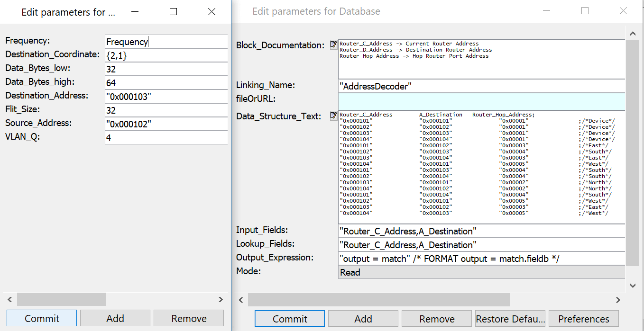Click scroll-down arrow in Database dialog

point(632,286)
